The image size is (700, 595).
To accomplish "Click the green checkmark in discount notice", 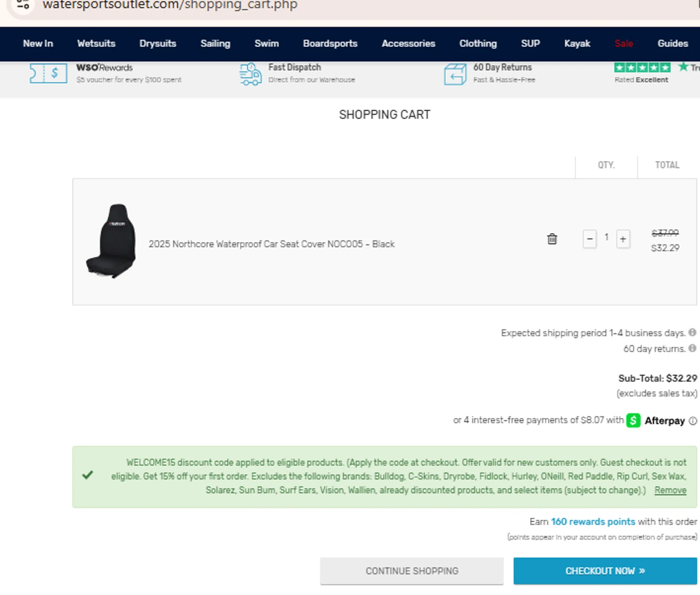I will coord(88,475).
